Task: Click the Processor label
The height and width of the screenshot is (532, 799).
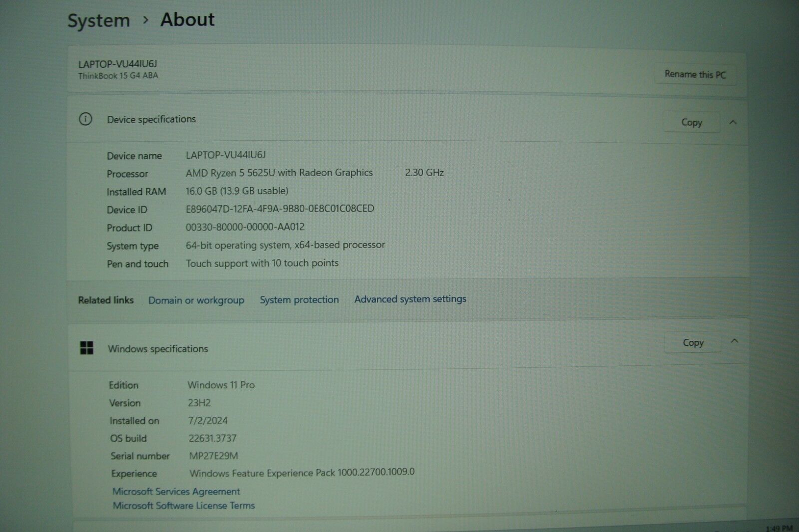Action: (127, 174)
